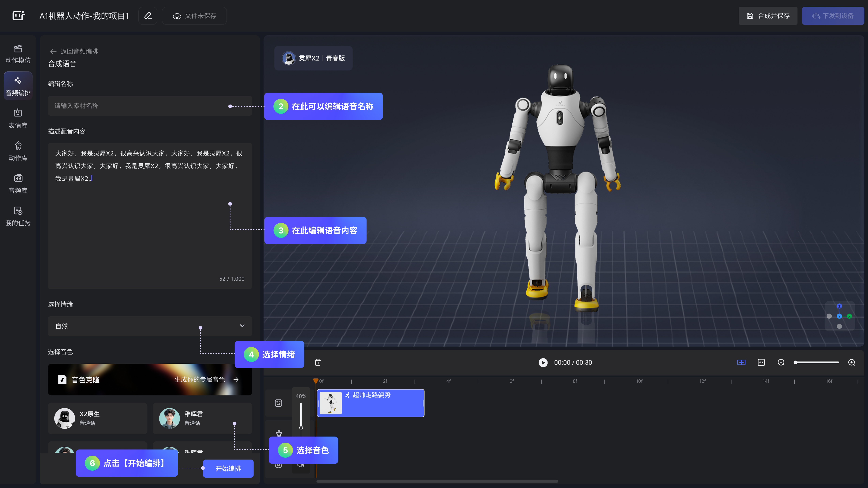Switch to the 表情库 sidebar tab

(x=18, y=118)
